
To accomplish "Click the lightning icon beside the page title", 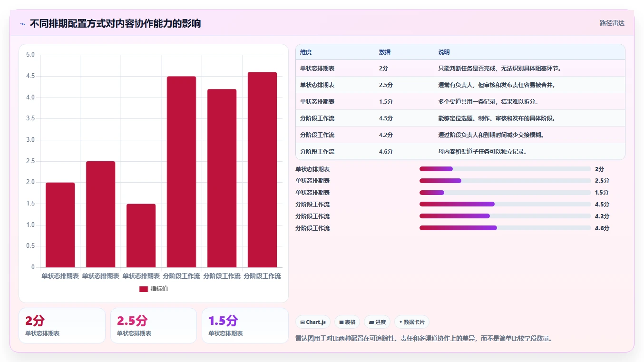I will pyautogui.click(x=22, y=23).
